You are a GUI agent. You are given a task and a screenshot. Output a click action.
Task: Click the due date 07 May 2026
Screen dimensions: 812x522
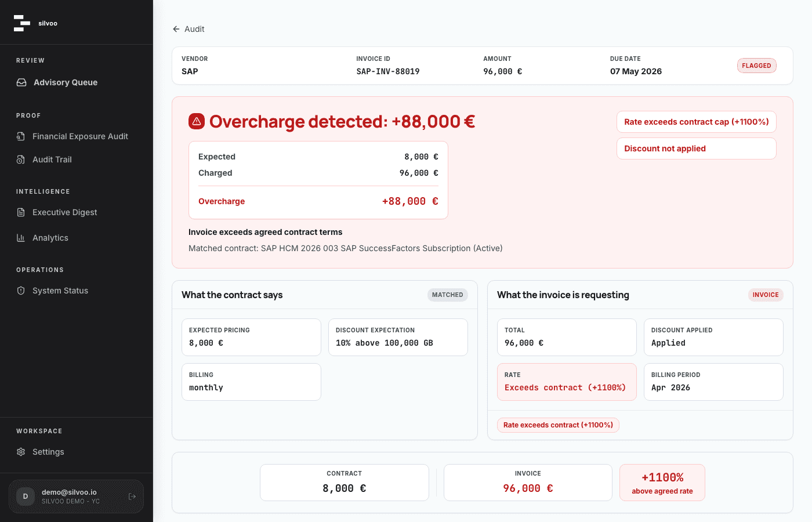(x=636, y=71)
